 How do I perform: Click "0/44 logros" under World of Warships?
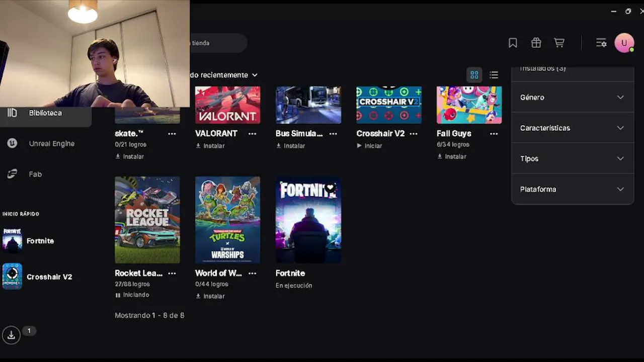[x=212, y=285]
